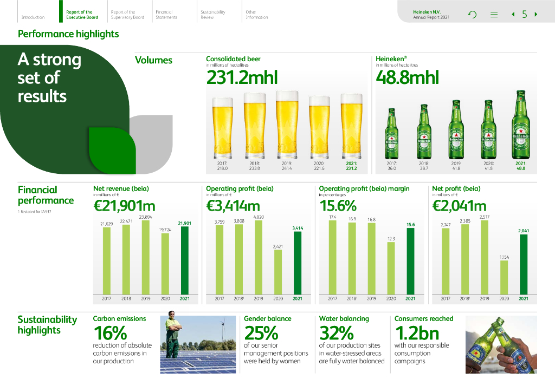Image resolution: width=555 pixels, height=392 pixels.
Task: Click the 25% gender balance figure
Action: [261, 332]
